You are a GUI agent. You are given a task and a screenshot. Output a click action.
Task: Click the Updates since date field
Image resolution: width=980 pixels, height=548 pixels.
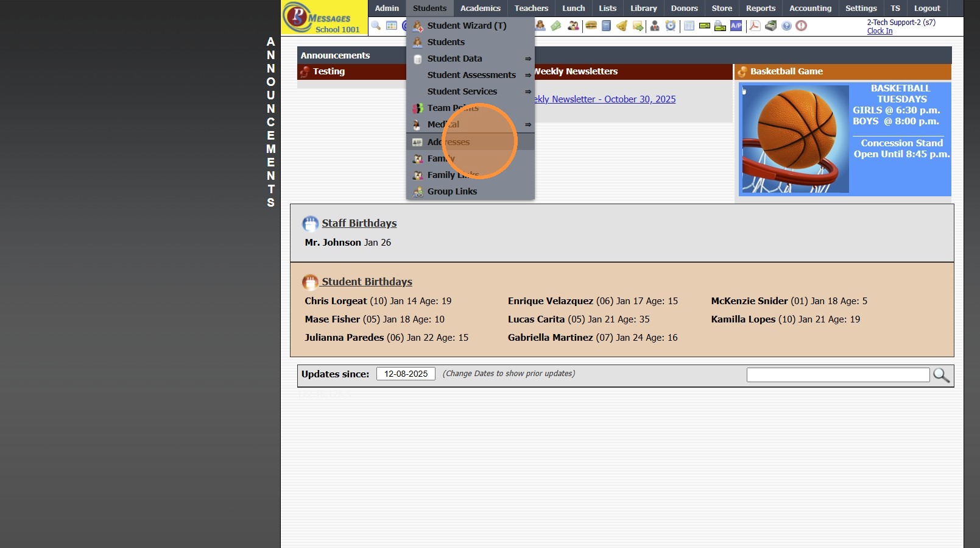click(406, 374)
